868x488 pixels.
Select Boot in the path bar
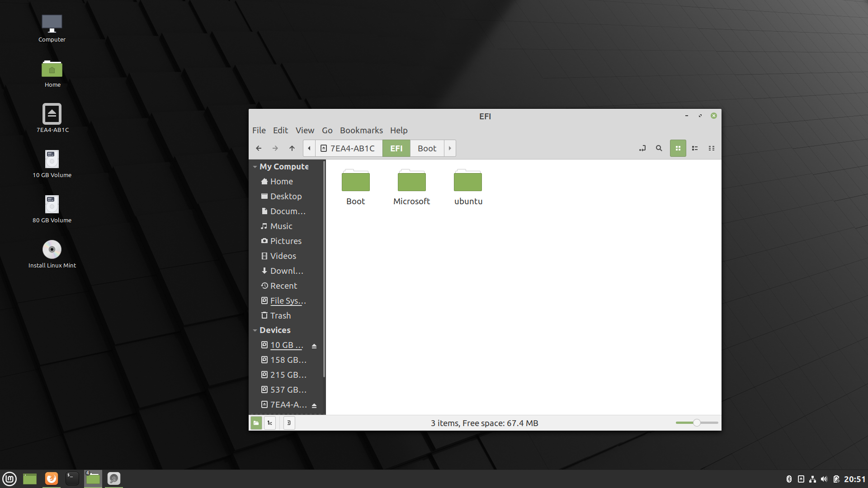point(427,148)
